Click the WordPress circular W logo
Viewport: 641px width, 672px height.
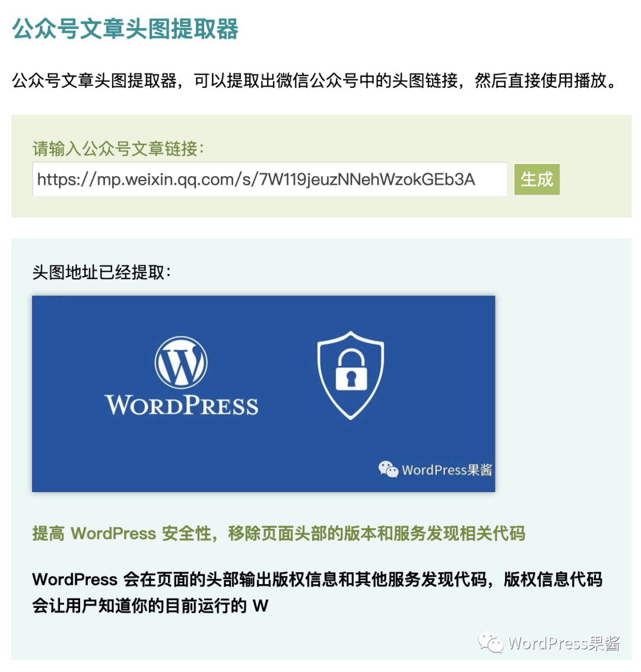point(181,363)
